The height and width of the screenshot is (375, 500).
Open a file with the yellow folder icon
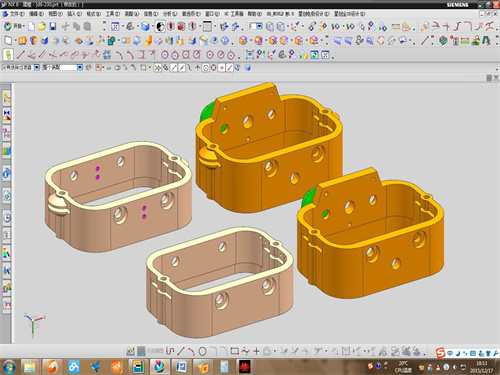pos(42,26)
